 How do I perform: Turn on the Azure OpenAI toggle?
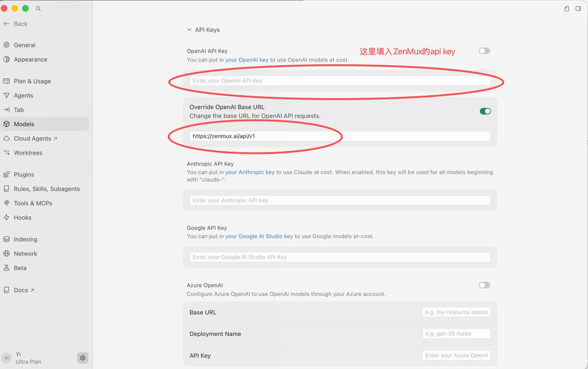point(484,285)
